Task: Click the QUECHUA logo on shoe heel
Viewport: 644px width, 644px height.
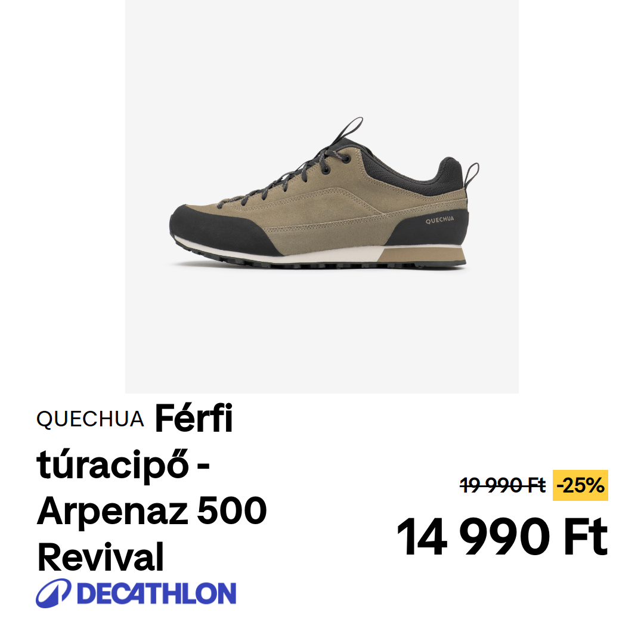Action: coord(439,219)
